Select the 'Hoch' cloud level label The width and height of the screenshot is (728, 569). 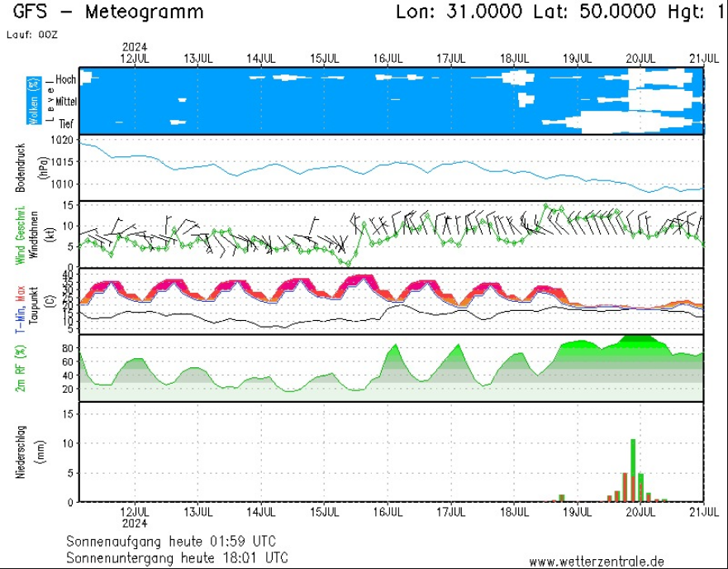pos(66,79)
